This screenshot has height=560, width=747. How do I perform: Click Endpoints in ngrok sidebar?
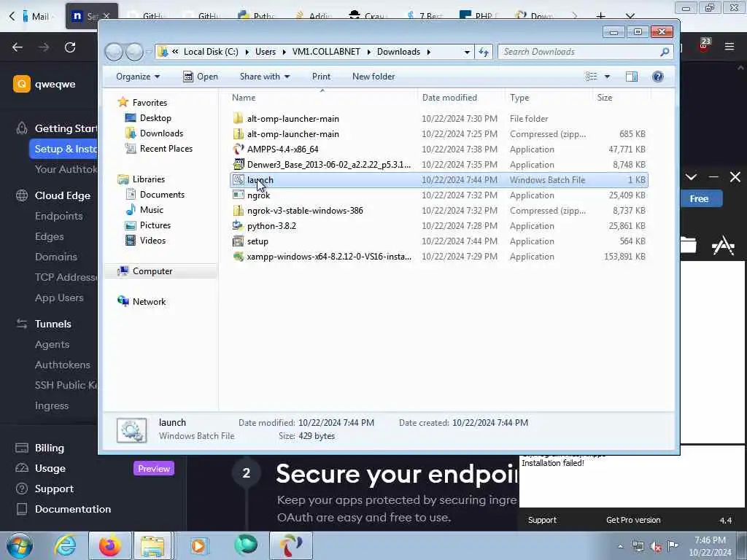click(58, 216)
